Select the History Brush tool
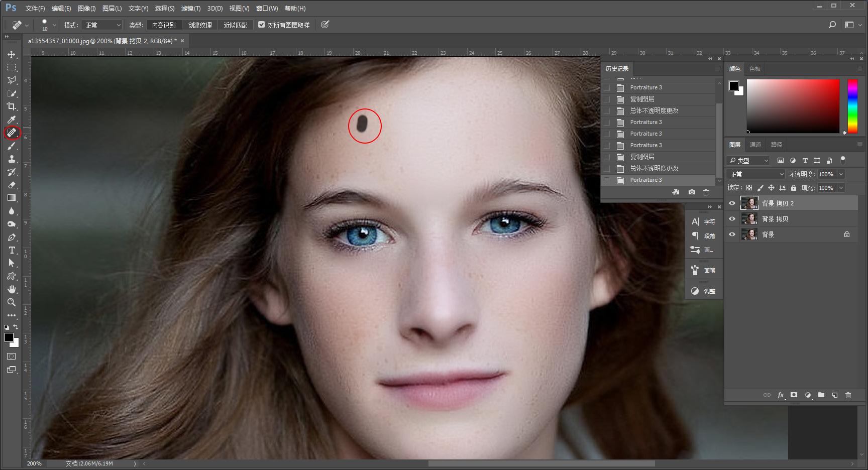 click(12, 172)
